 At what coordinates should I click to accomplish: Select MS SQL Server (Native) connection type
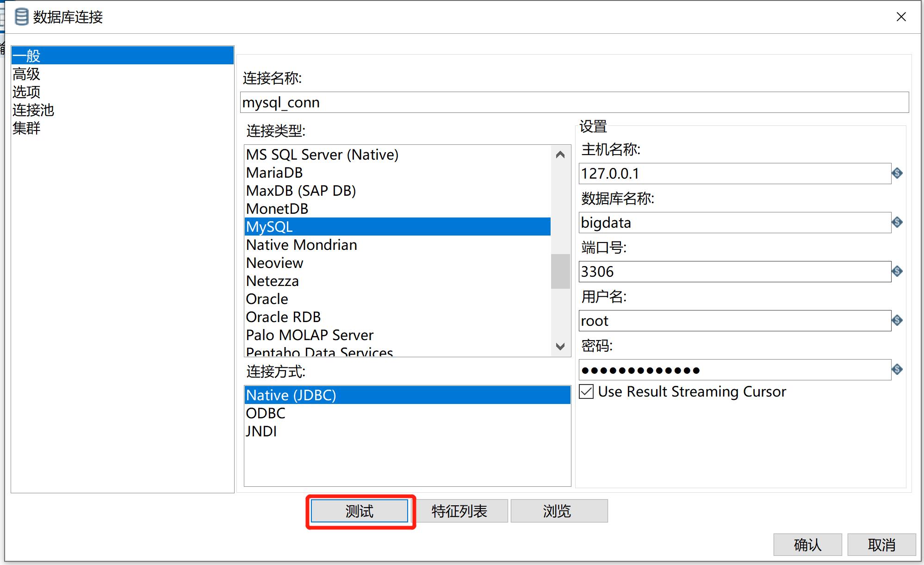[x=398, y=155]
